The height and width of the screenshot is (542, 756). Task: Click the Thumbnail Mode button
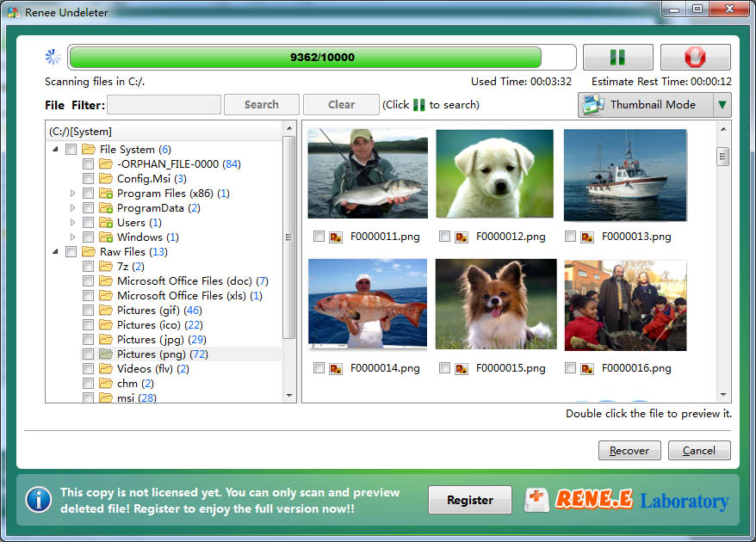point(645,105)
